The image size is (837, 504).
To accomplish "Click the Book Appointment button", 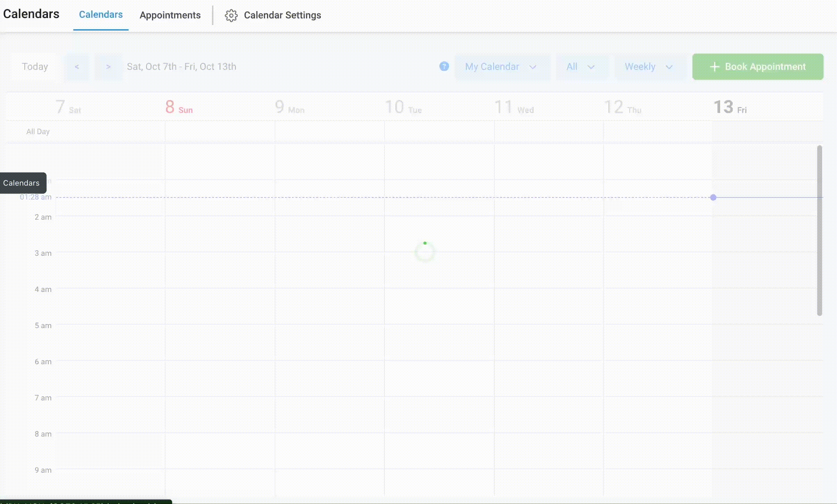I will (x=758, y=67).
